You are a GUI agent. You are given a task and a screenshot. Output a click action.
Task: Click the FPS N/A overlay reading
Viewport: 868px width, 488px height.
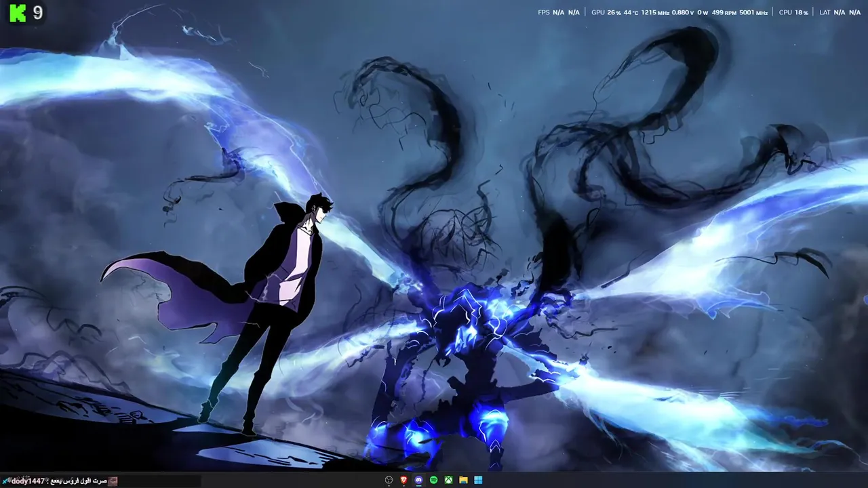[x=559, y=12]
